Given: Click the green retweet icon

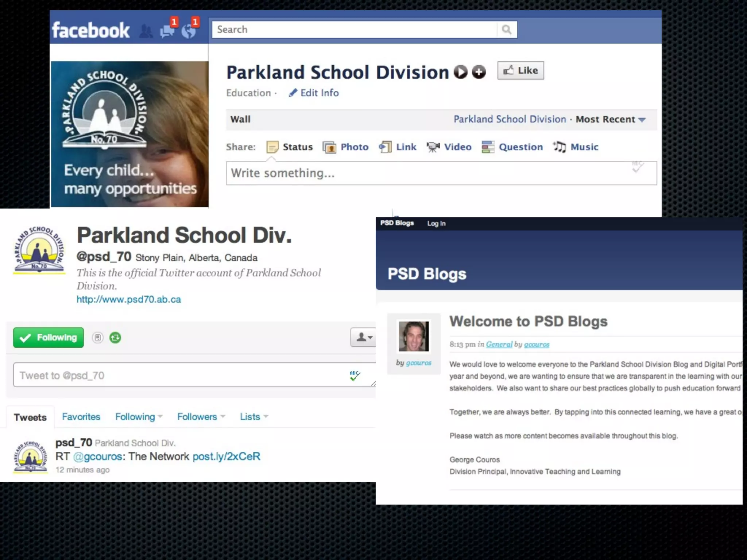Looking at the screenshot, I should click(x=115, y=338).
